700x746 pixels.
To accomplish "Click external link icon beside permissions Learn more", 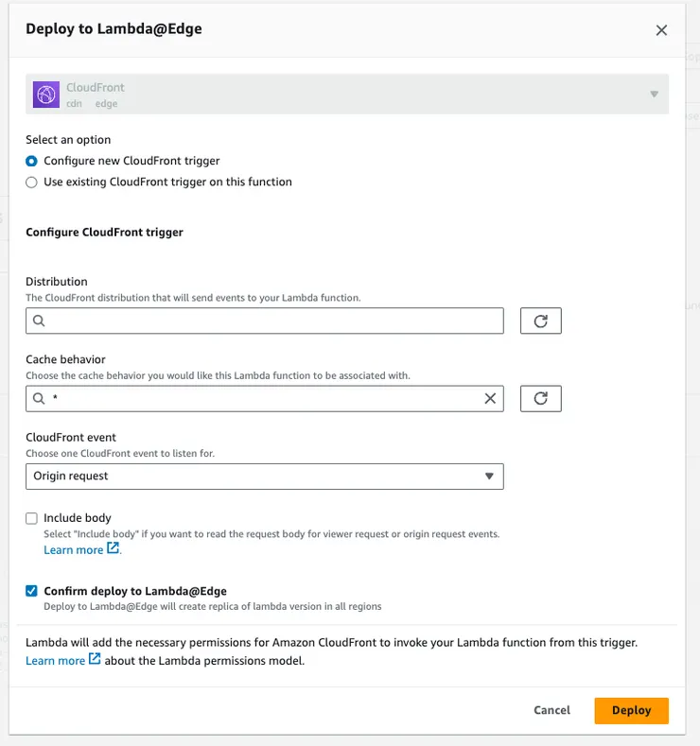I will (x=95, y=660).
